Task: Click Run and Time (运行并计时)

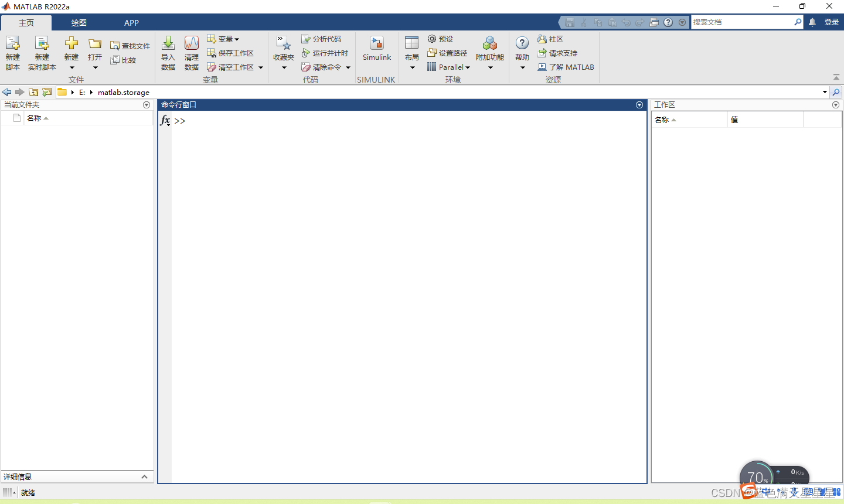Action: coord(325,53)
